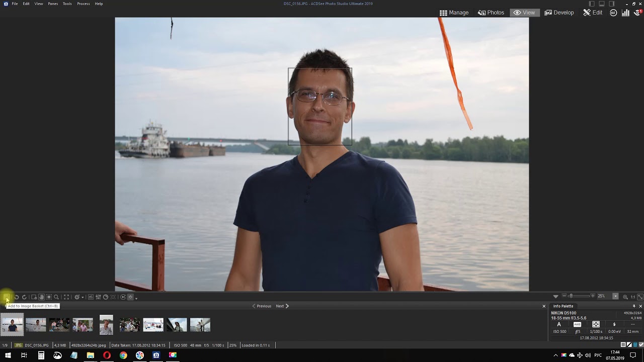Image resolution: width=644 pixels, height=362 pixels.
Task: Click exposure mode A icon
Action: click(559, 324)
